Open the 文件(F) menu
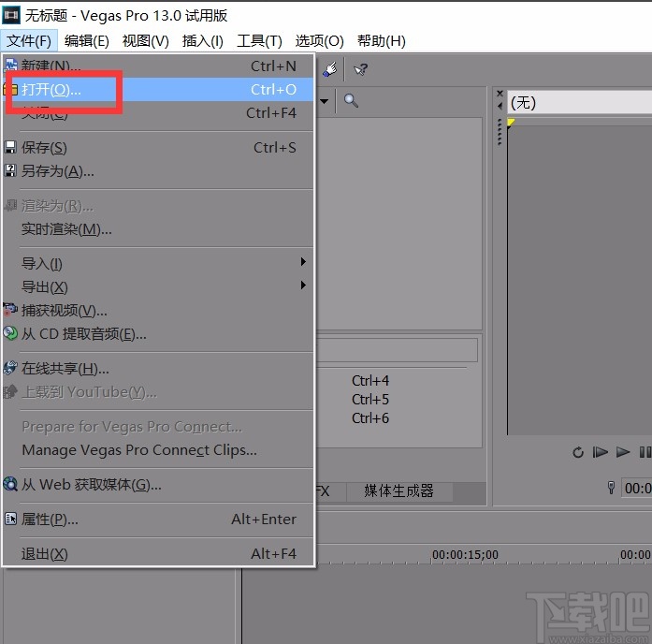Viewport: 652px width, 644px height. point(29,41)
